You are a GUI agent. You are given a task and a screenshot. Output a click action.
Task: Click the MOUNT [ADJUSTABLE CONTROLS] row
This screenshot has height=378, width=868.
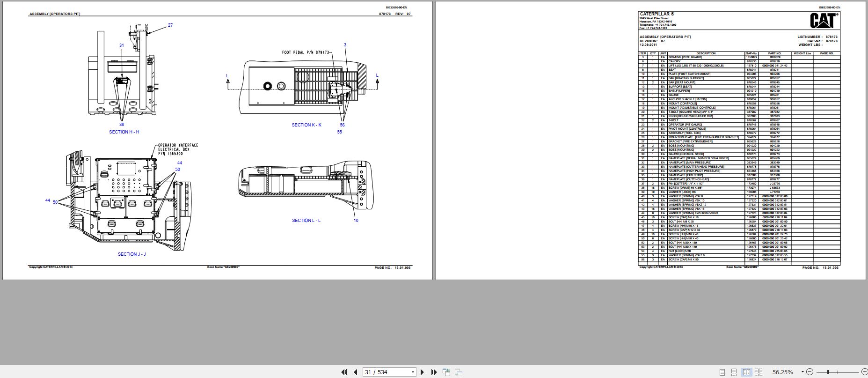pyautogui.click(x=739, y=108)
